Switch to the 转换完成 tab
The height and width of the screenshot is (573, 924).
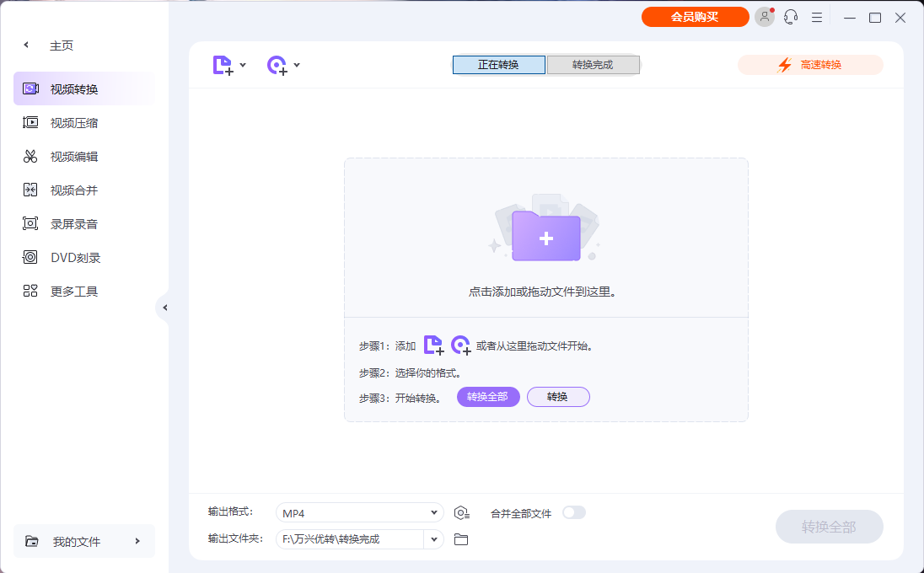tap(593, 64)
